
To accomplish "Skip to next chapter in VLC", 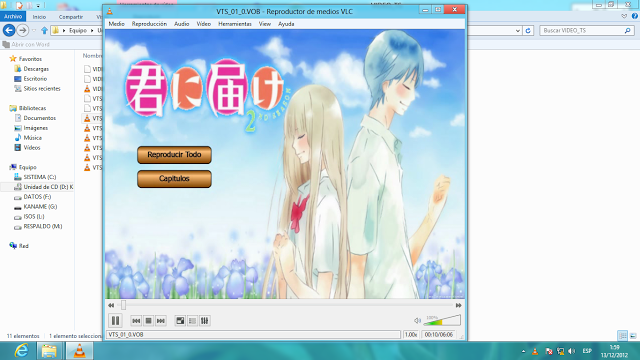I will 161,321.
